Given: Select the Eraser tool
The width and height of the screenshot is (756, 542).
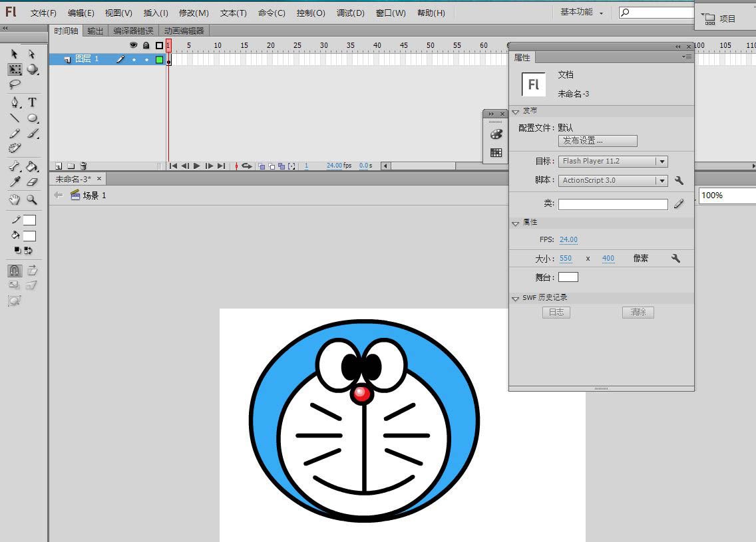Looking at the screenshot, I should click(32, 182).
